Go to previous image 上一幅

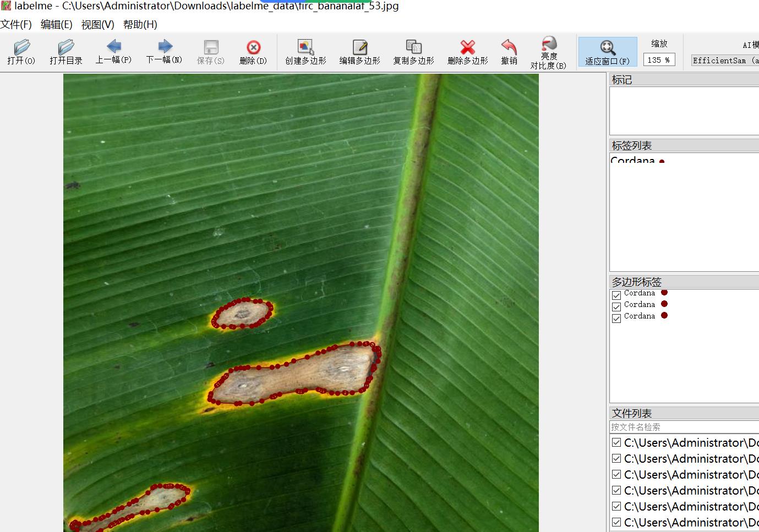pyautogui.click(x=113, y=52)
